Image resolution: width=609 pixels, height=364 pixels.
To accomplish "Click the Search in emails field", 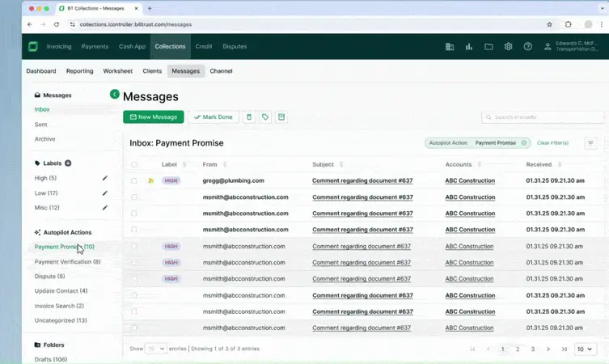I will point(543,117).
